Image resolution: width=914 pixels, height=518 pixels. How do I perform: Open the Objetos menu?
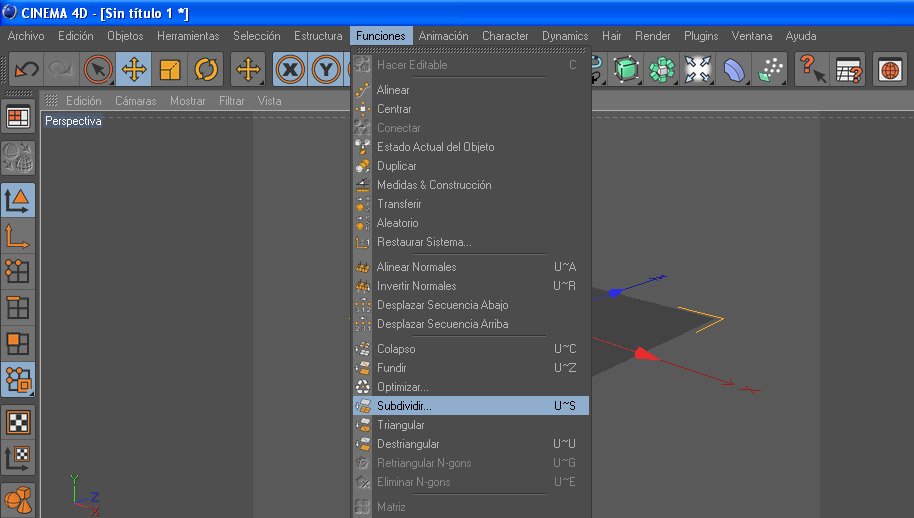pyautogui.click(x=125, y=36)
